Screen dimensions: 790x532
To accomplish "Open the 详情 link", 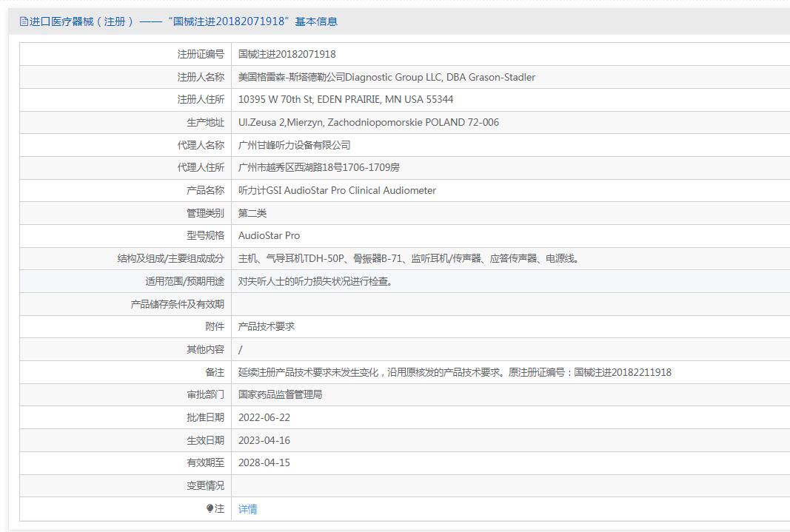I will (247, 509).
